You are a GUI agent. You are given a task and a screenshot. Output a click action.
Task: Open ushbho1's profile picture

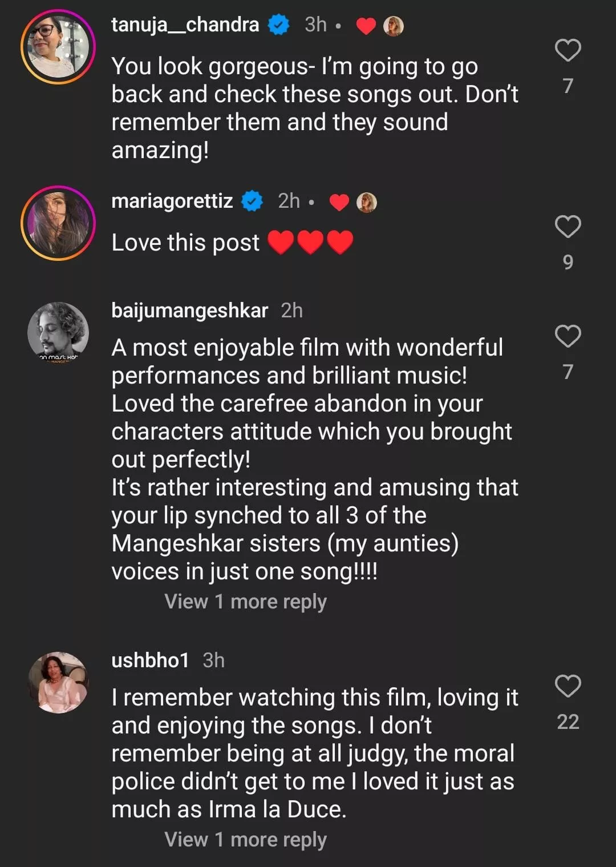[58, 683]
